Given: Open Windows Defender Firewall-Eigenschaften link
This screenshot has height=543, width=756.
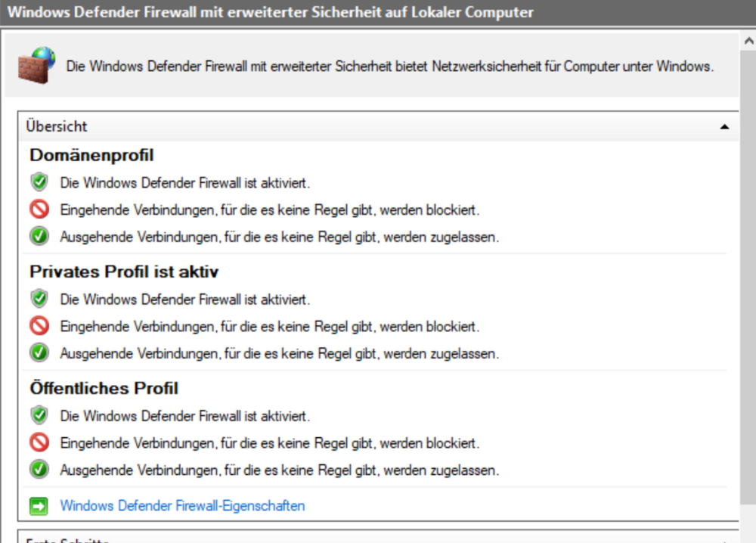Looking at the screenshot, I should [x=182, y=505].
